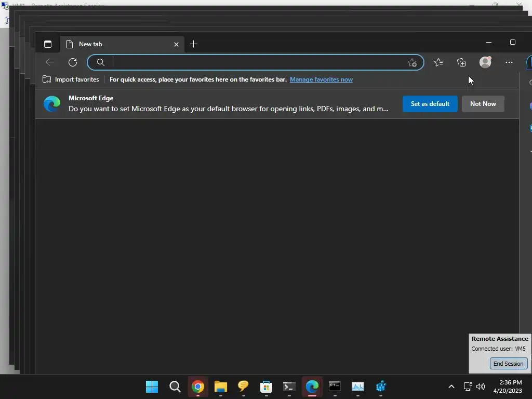Open Manage favorites now link
The image size is (532, 399).
tap(321, 79)
